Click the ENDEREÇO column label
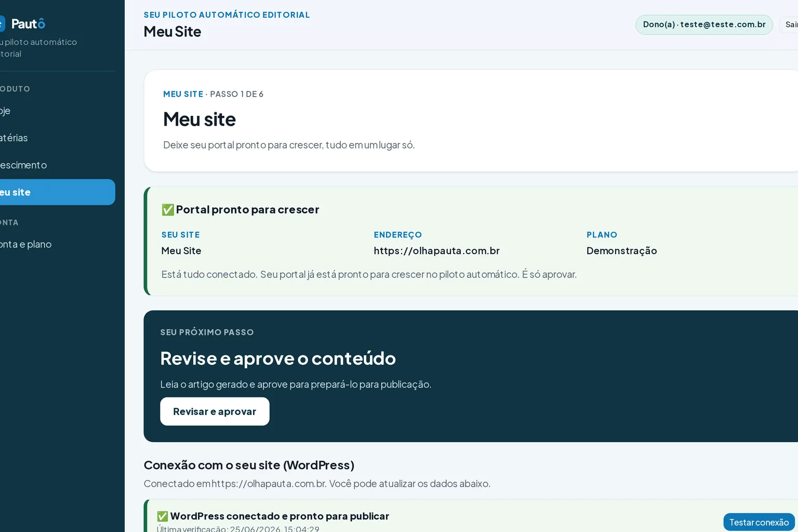 coord(398,235)
